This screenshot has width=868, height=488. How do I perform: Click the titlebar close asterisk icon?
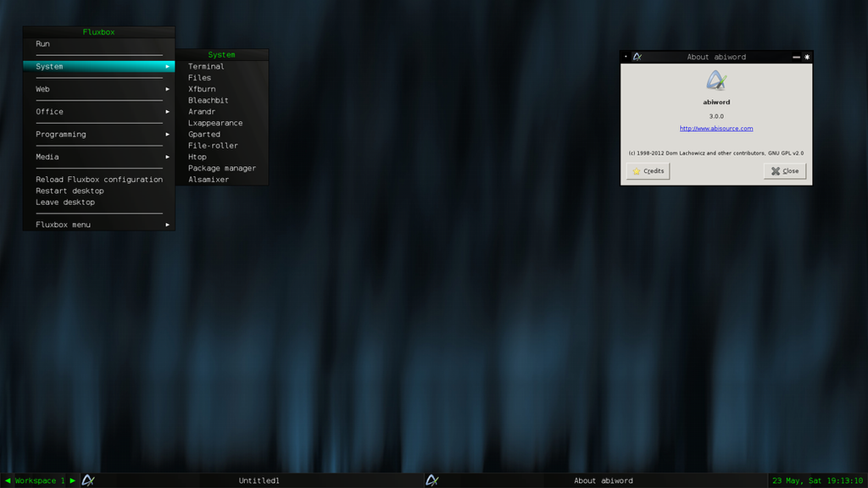click(x=807, y=57)
